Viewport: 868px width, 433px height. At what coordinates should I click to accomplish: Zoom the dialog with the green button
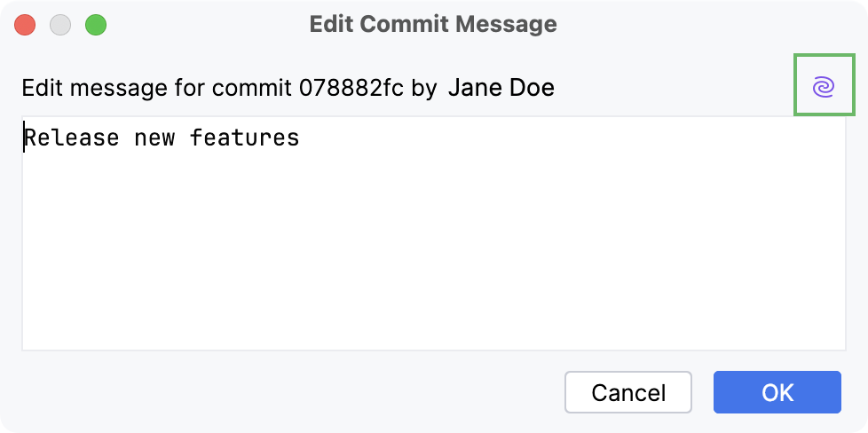[x=95, y=25]
